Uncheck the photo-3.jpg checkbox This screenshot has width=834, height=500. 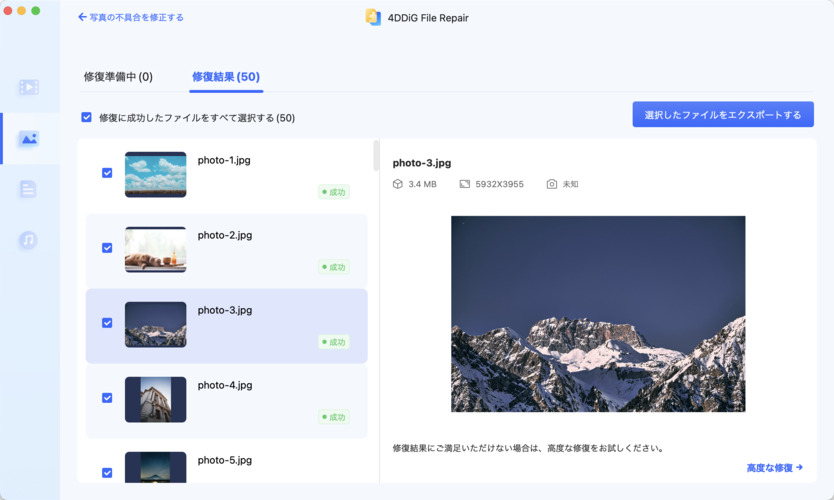(107, 323)
